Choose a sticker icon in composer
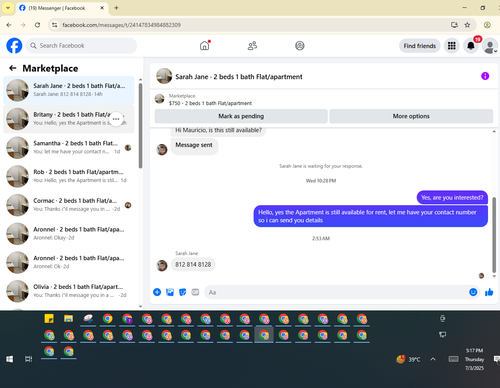This screenshot has height=388, width=500. click(183, 292)
